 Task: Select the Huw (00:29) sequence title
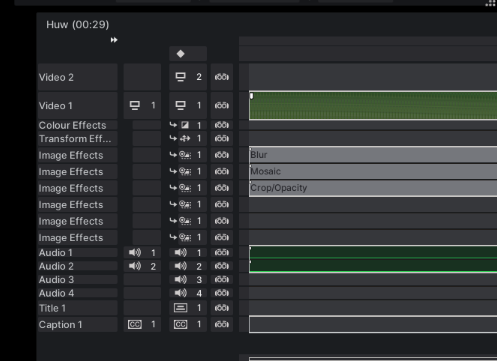(x=77, y=24)
